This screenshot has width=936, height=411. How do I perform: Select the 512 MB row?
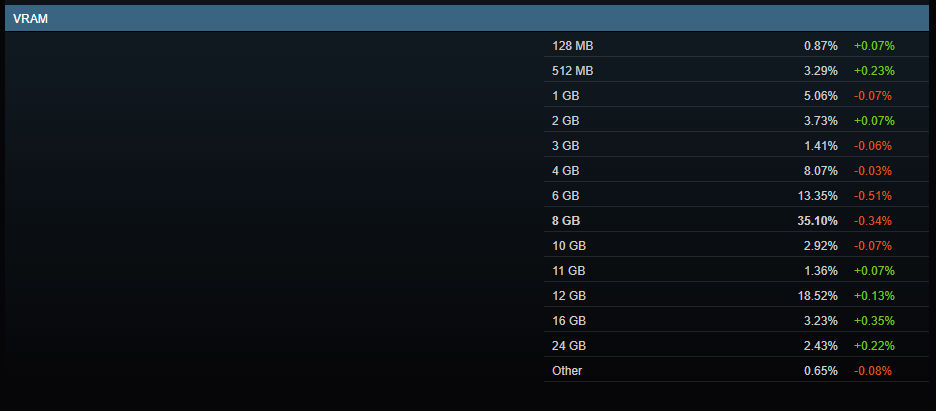coord(736,70)
